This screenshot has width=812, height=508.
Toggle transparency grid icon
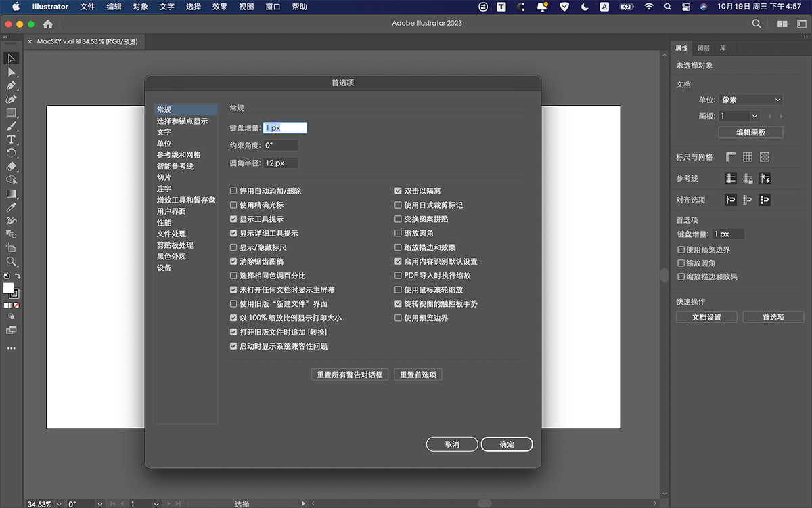[x=765, y=157]
